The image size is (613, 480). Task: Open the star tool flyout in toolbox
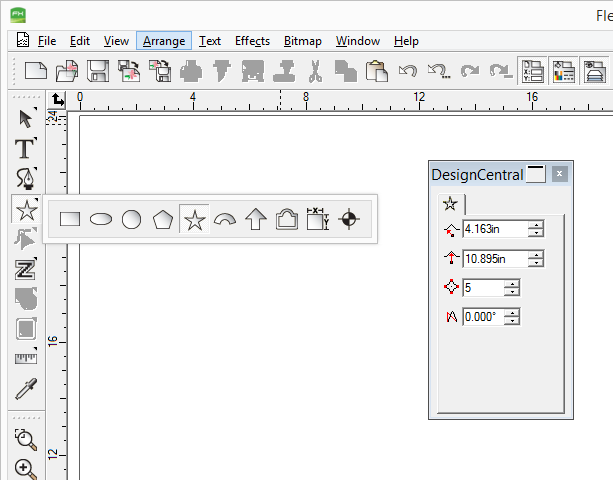25,209
